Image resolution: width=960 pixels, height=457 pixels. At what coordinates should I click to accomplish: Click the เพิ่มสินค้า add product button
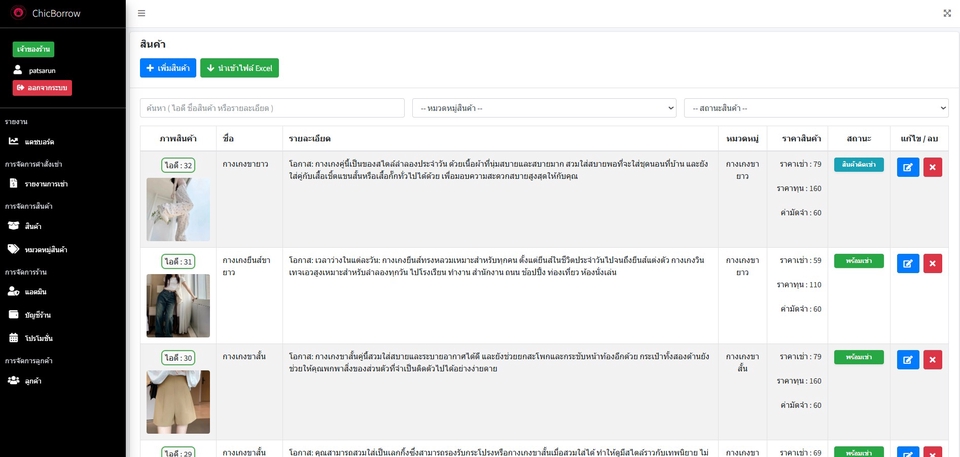point(167,68)
